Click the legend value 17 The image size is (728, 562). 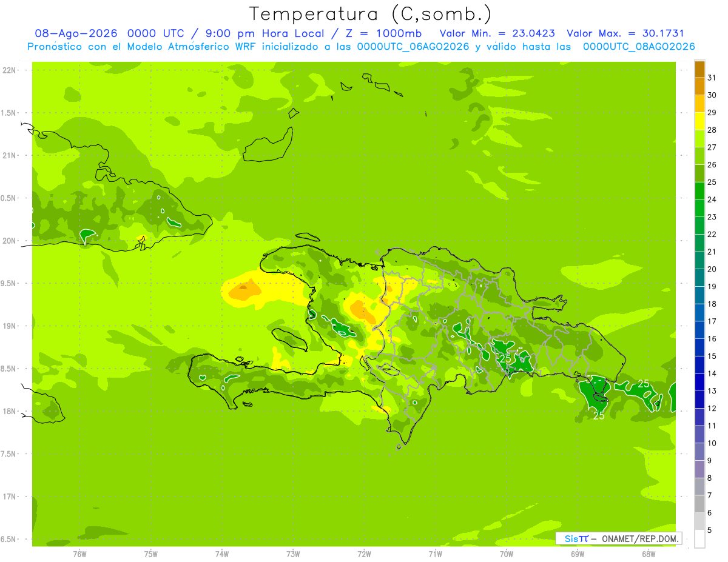click(712, 321)
